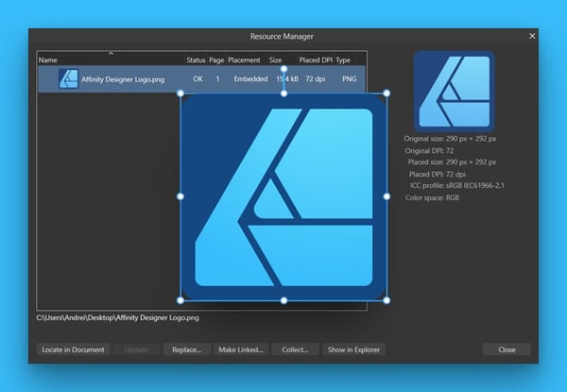Screen dimensions: 567x392
Task: Click the greyed-out Update button
Action: (x=136, y=349)
